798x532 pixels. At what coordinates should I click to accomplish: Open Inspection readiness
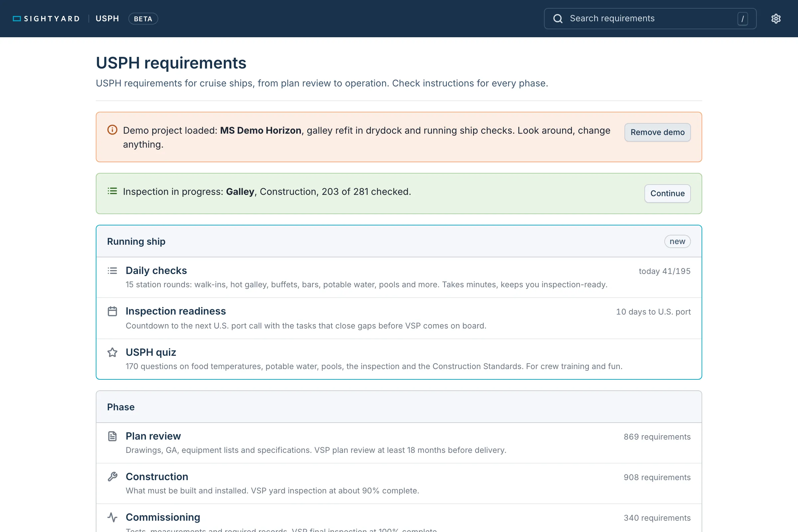pyautogui.click(x=399, y=318)
